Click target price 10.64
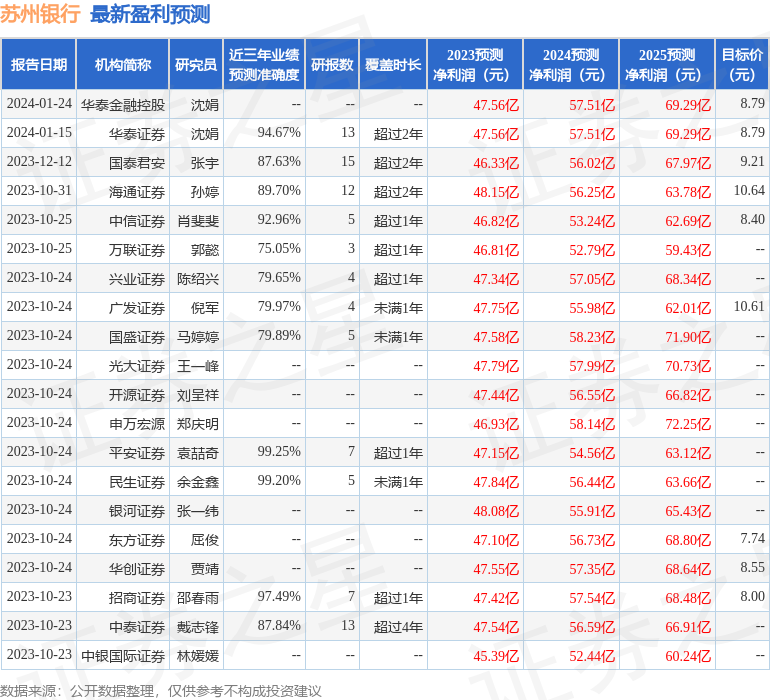Screen dimensions: 770x700 (749, 191)
